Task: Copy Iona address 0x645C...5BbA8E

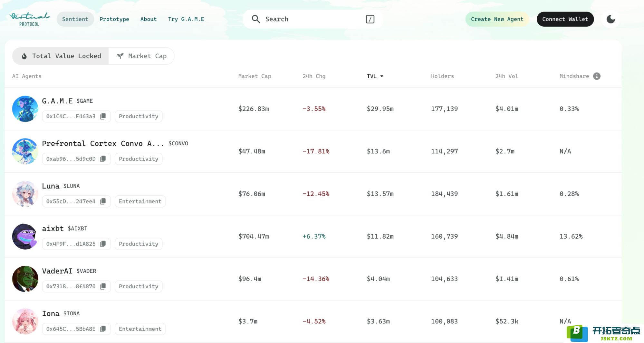Action: [103, 329]
